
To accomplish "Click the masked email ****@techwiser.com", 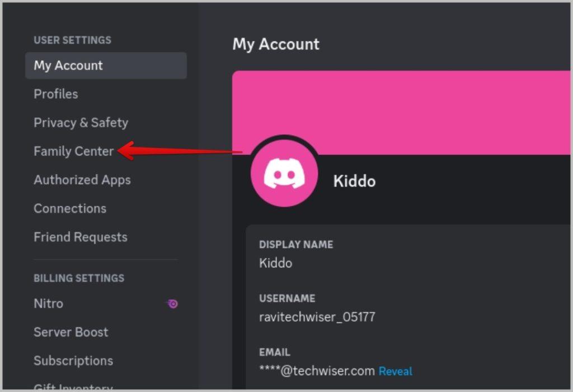I will tap(317, 371).
